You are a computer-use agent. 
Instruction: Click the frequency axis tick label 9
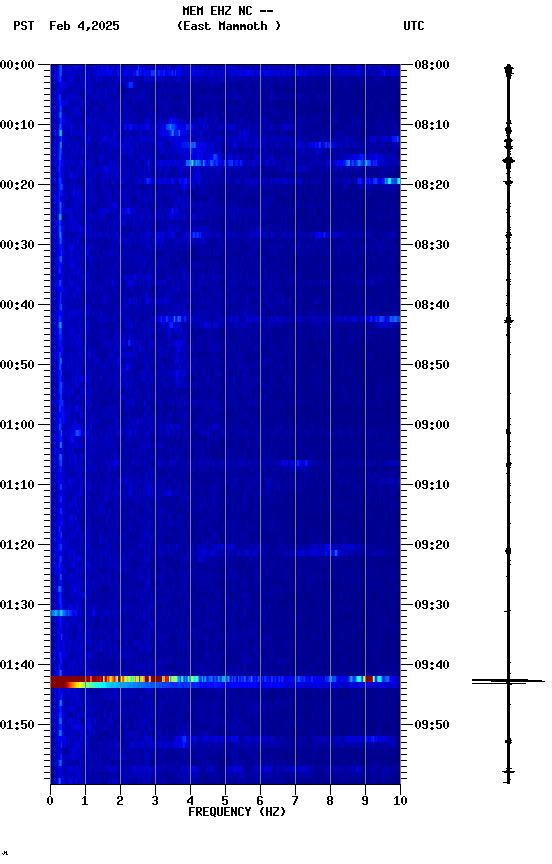[x=365, y=801]
